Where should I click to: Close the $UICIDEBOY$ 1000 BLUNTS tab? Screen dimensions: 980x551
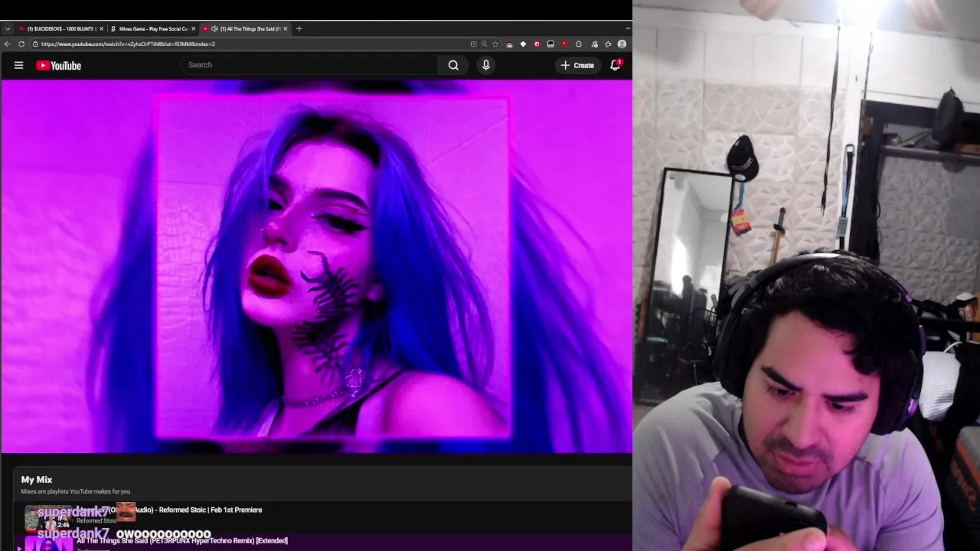[102, 28]
